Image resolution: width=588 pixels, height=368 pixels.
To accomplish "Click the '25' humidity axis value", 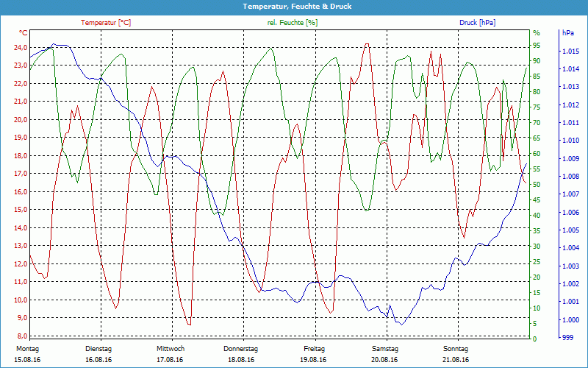I will (x=537, y=262).
